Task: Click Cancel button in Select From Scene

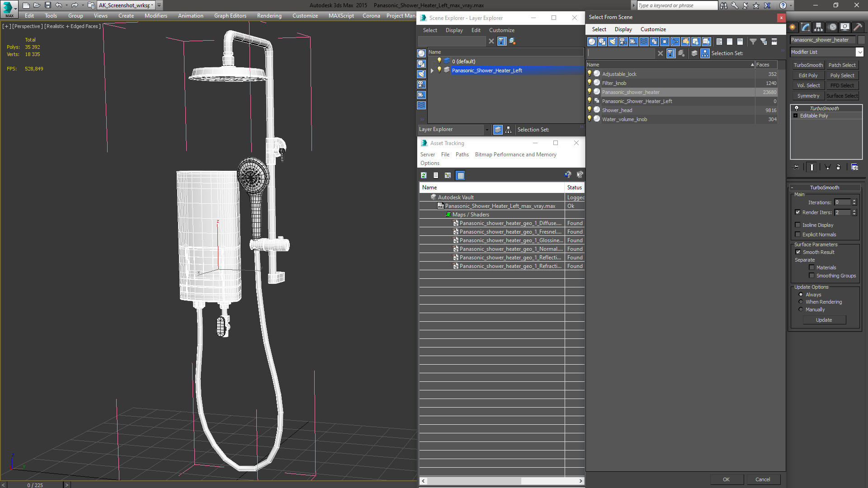Action: (x=763, y=479)
